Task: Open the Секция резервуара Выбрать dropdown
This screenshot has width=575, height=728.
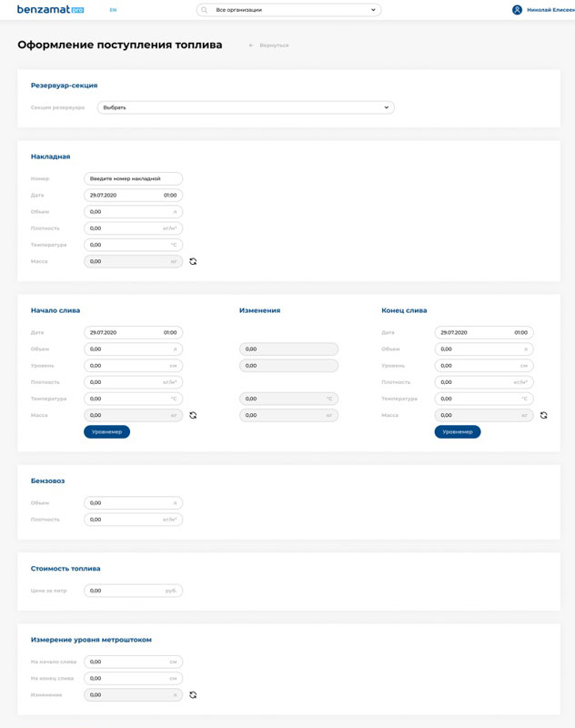Action: point(246,107)
